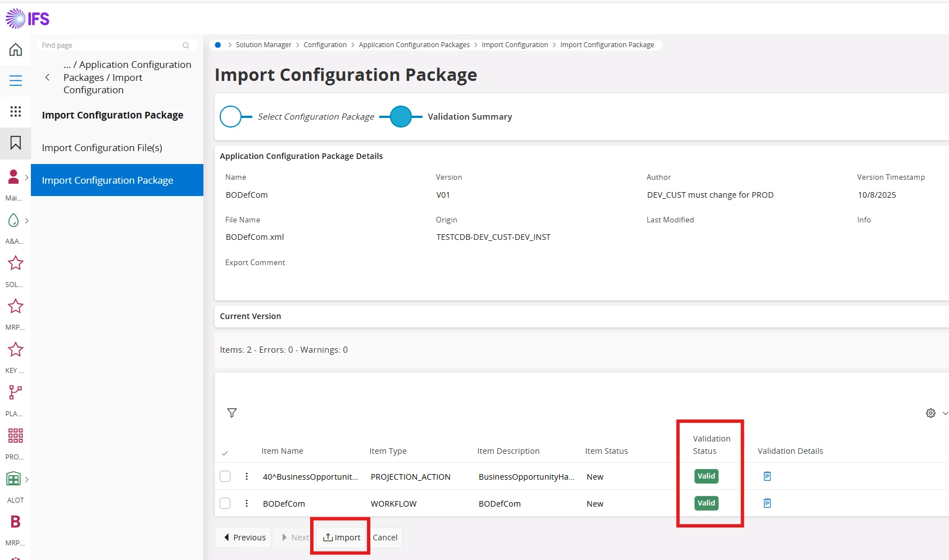Click the blue breadcrumb root dot
The width and height of the screenshot is (949, 560).
[x=218, y=45]
